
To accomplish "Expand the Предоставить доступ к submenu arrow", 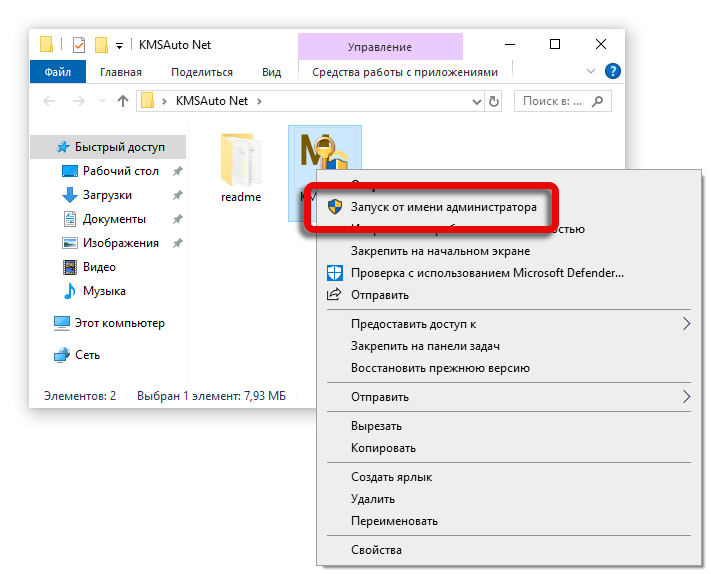I will [686, 324].
